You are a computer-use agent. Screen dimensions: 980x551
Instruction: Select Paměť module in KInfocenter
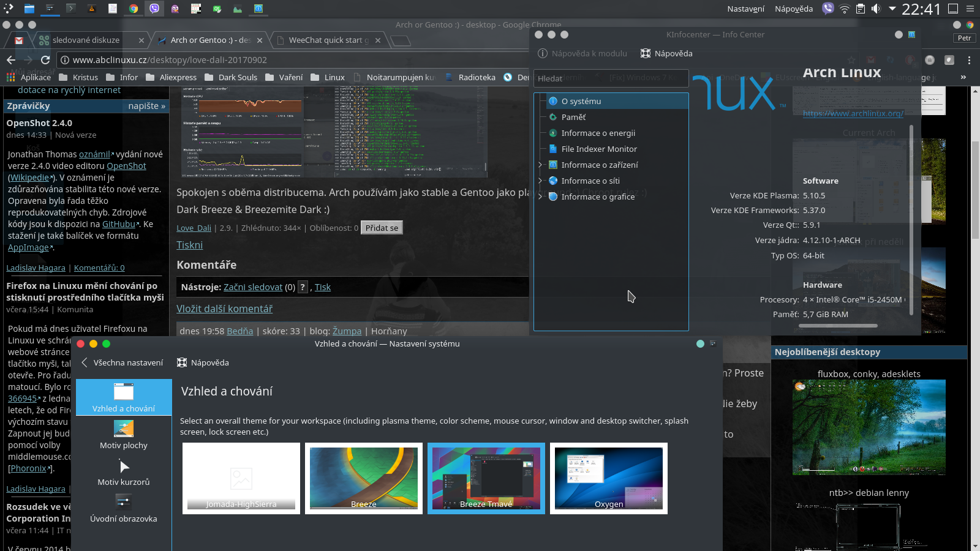[x=567, y=117]
